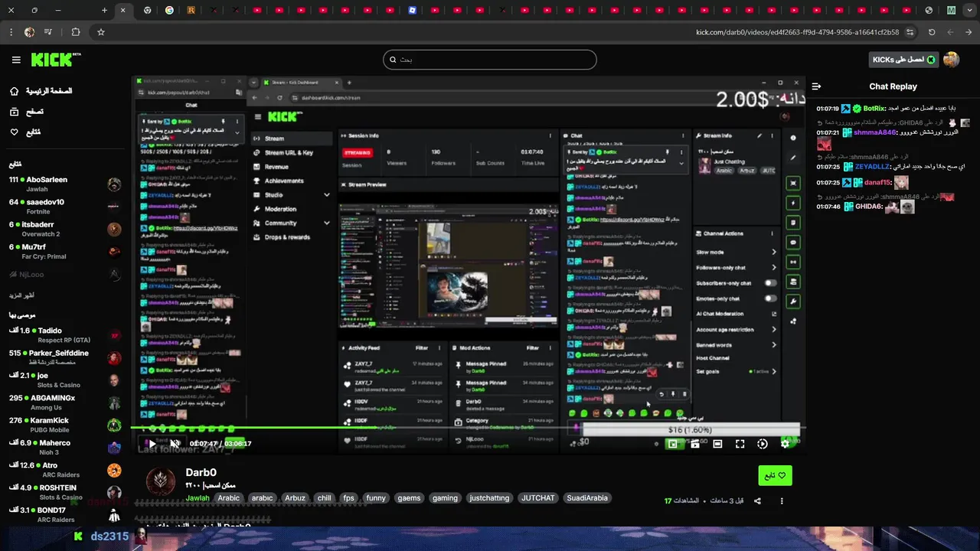The image size is (980, 551).
Task: Select the justchatting tag
Action: coord(489,498)
